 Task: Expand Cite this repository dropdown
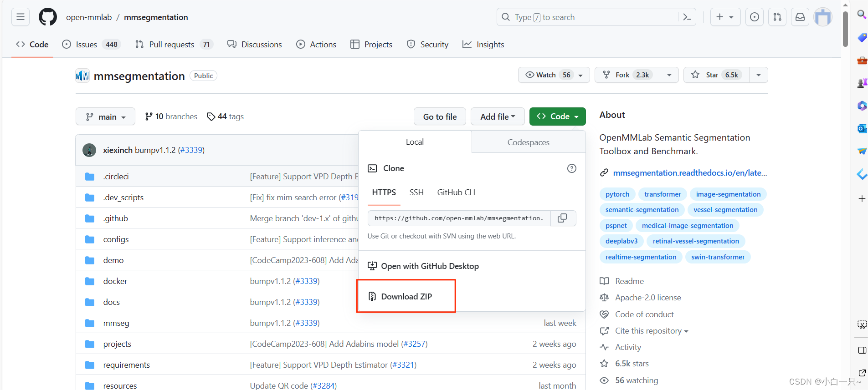(x=652, y=331)
